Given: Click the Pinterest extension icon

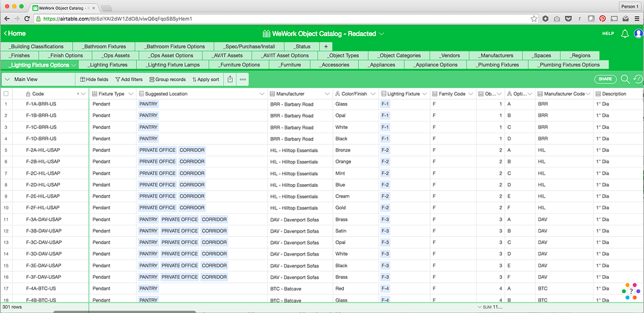Looking at the screenshot, I should [x=602, y=19].
